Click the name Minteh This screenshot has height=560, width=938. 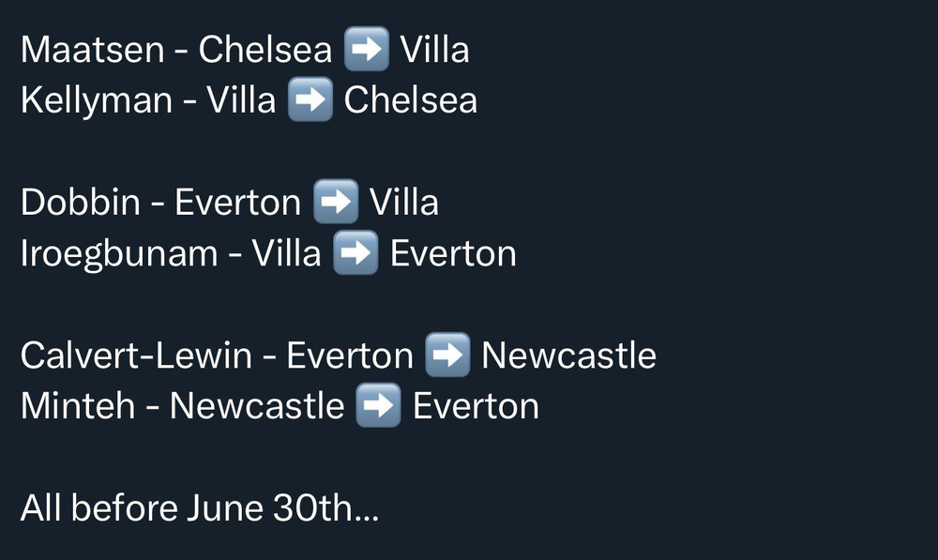pos(79,405)
